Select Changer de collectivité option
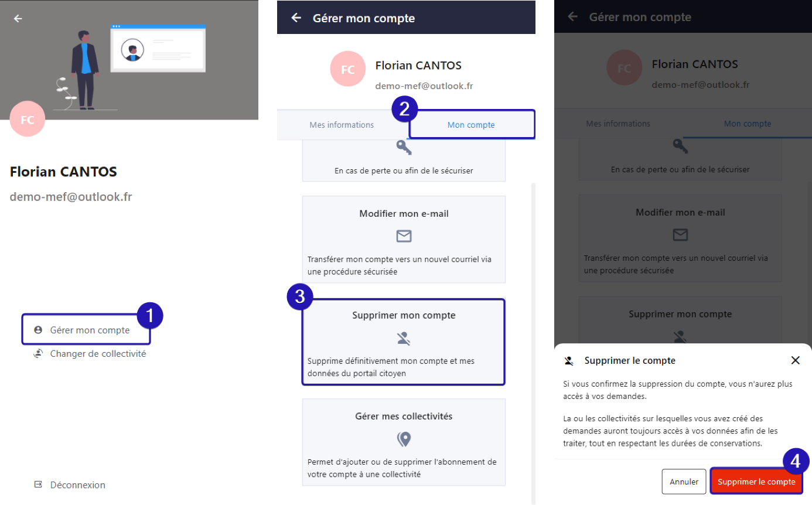812x505 pixels. tap(98, 354)
